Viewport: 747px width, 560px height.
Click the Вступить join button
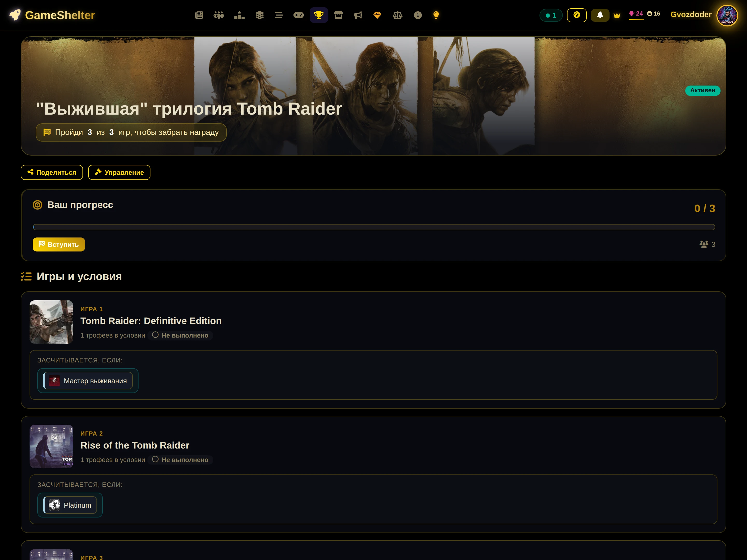[59, 244]
